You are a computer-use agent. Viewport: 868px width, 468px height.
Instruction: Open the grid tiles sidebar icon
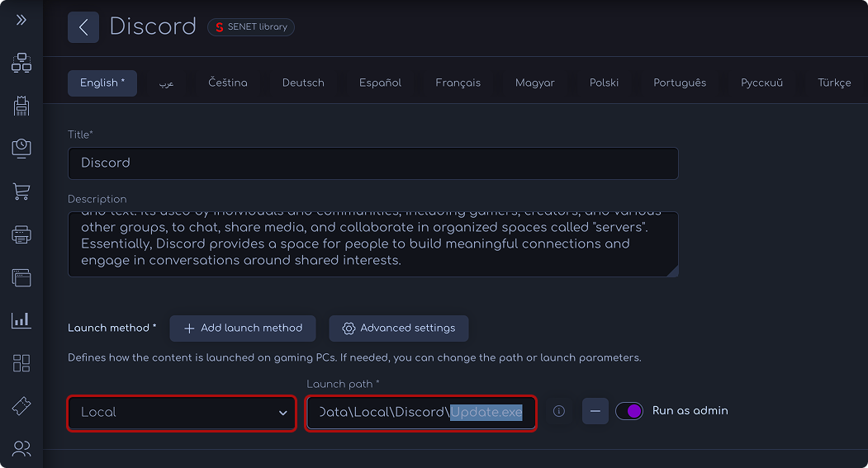(x=21, y=363)
